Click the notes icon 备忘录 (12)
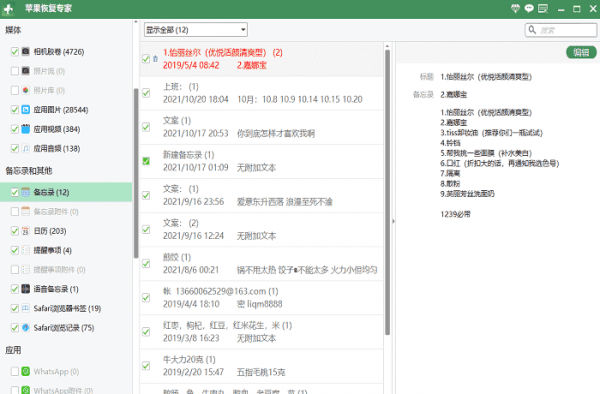This screenshot has width=600, height=394. click(x=25, y=192)
